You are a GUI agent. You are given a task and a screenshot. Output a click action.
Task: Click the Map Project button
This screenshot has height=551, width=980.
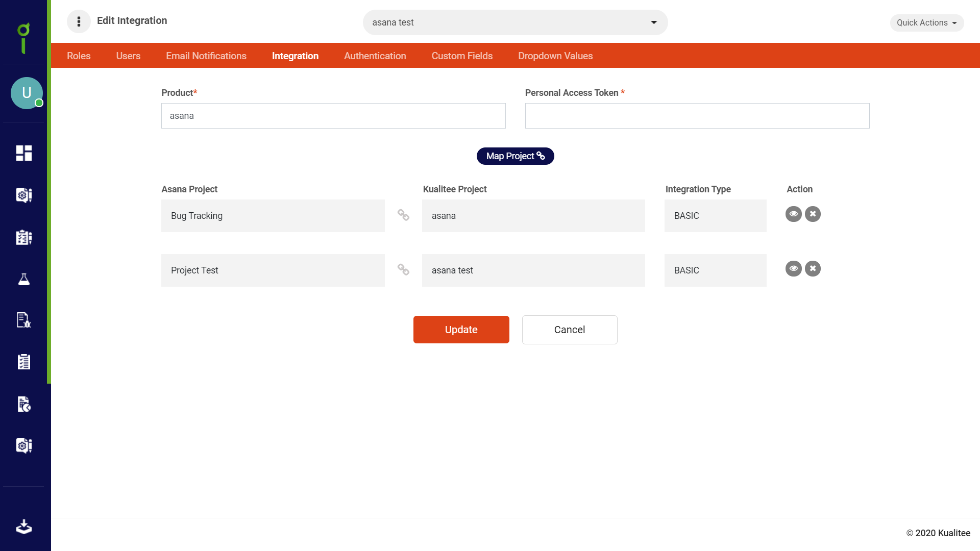point(516,156)
